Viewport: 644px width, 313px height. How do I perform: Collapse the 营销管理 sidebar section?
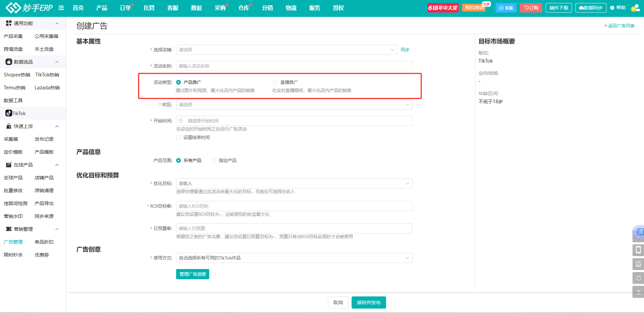click(x=57, y=229)
